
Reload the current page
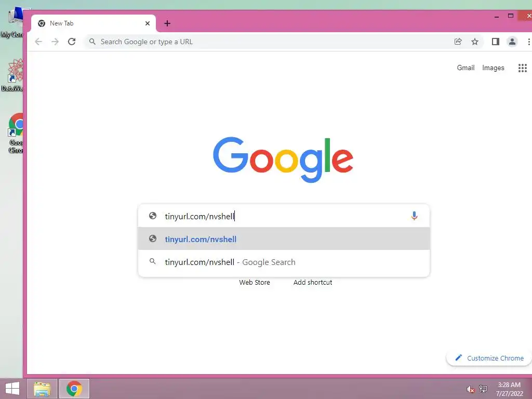(x=72, y=42)
